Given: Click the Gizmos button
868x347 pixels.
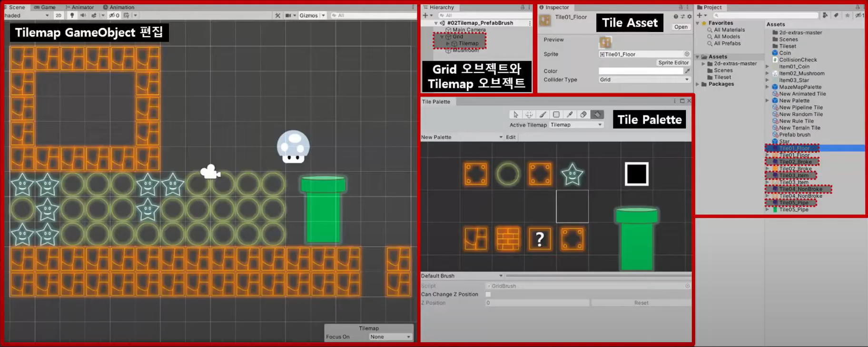Looking at the screenshot, I should coord(309,15).
